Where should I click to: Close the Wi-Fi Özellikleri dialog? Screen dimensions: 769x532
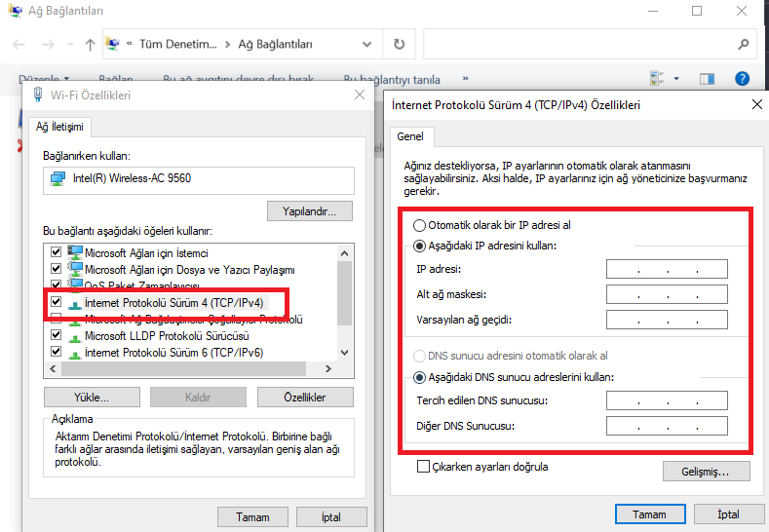(360, 95)
